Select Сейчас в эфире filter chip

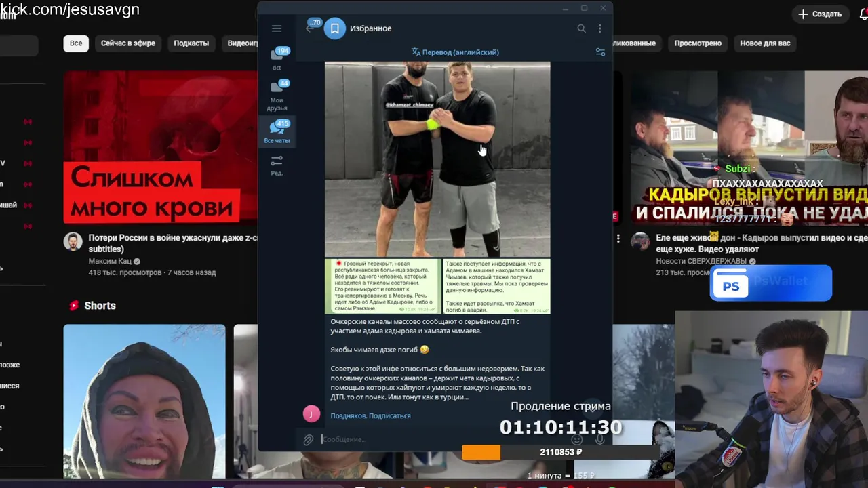point(128,43)
